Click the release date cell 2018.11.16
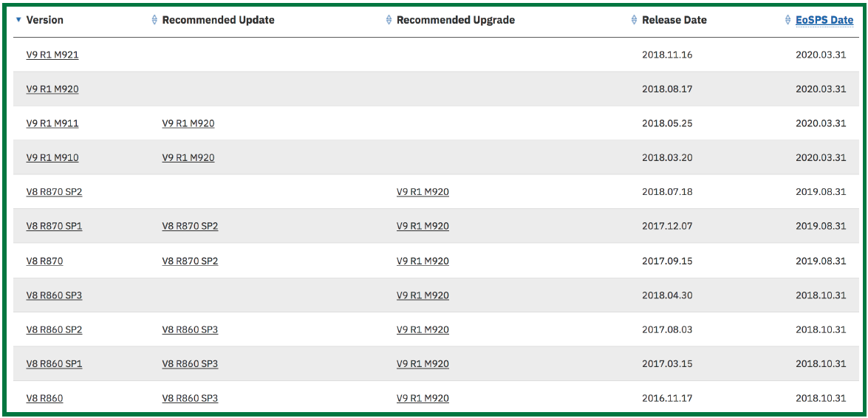The height and width of the screenshot is (418, 868). [x=667, y=55]
